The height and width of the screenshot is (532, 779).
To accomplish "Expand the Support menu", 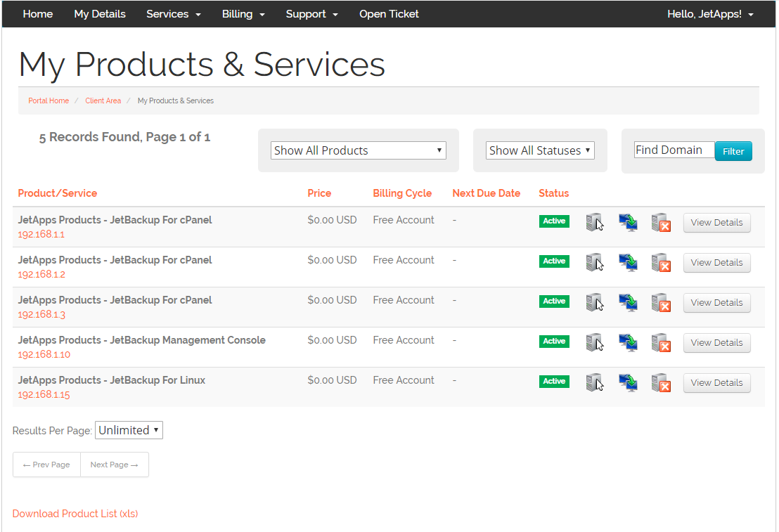I will 311,14.
